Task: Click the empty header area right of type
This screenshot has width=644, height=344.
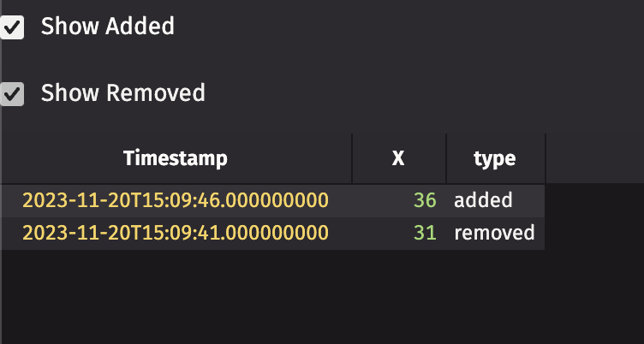Action: 593,158
